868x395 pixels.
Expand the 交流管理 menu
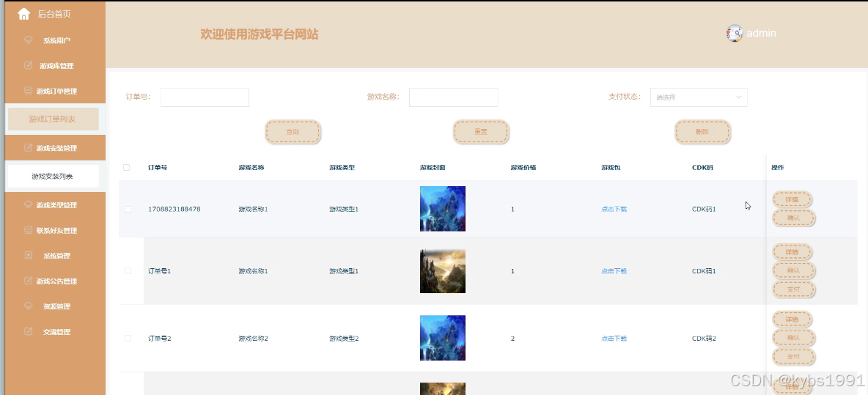pos(55,331)
